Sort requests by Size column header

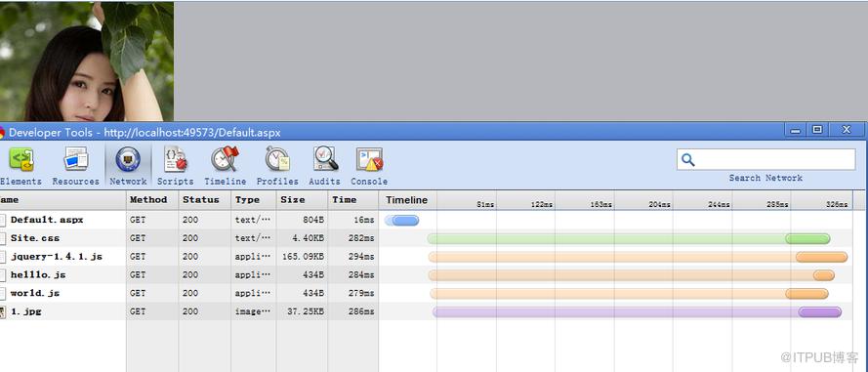tap(302, 200)
